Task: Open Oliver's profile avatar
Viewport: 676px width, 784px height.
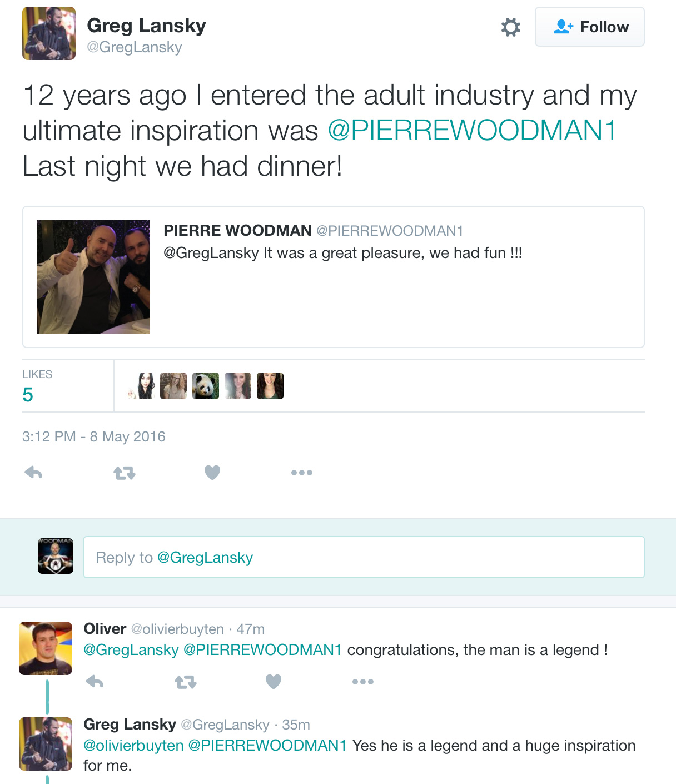Action: [x=46, y=648]
